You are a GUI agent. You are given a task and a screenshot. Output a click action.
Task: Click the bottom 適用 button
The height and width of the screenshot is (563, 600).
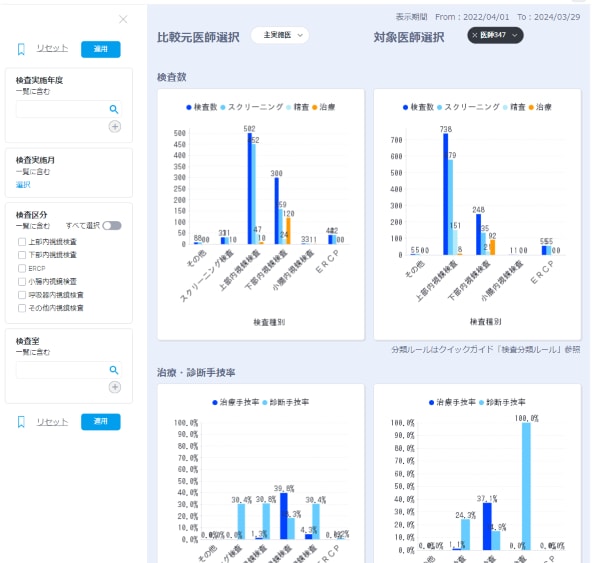[101, 421]
